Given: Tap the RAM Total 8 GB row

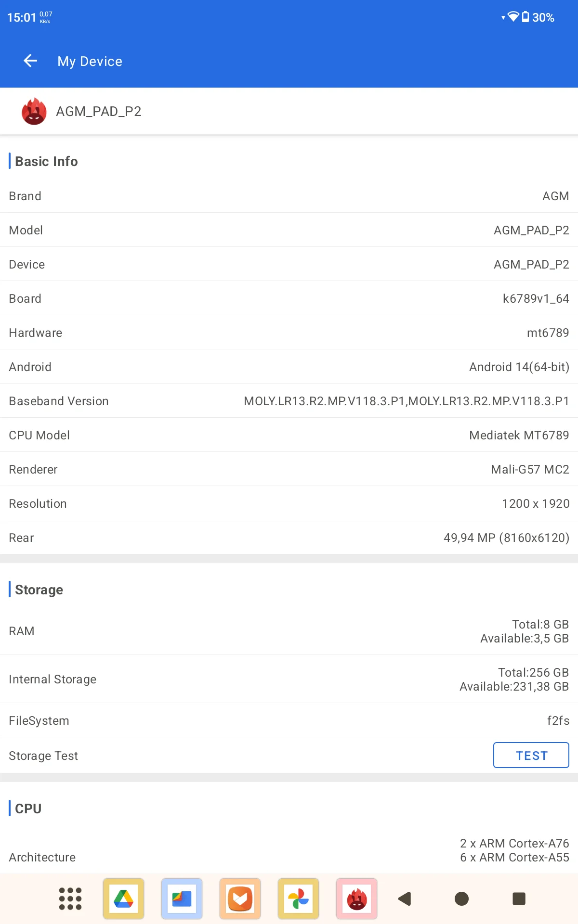Looking at the screenshot, I should pyautogui.click(x=289, y=631).
